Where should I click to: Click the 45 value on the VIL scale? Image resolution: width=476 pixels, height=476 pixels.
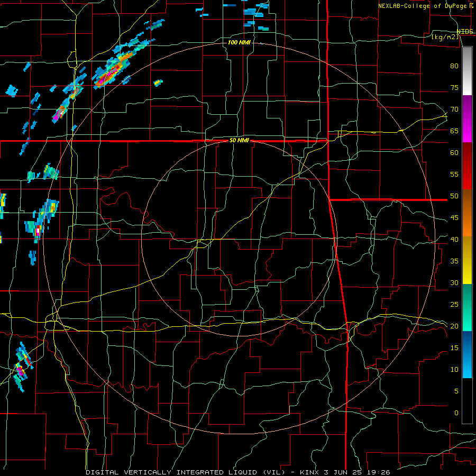pyautogui.click(x=454, y=218)
